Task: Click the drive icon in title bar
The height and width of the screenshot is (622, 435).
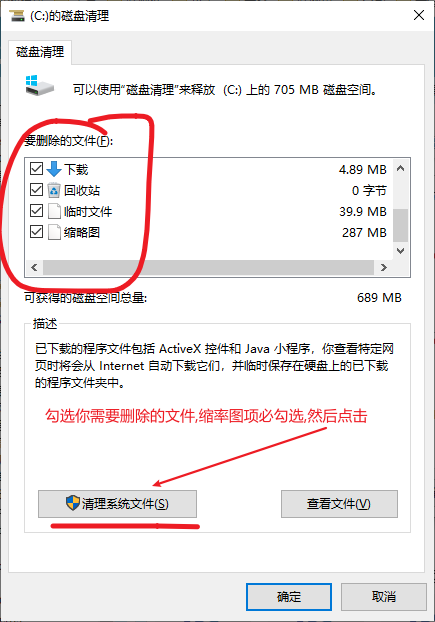Action: point(17,16)
